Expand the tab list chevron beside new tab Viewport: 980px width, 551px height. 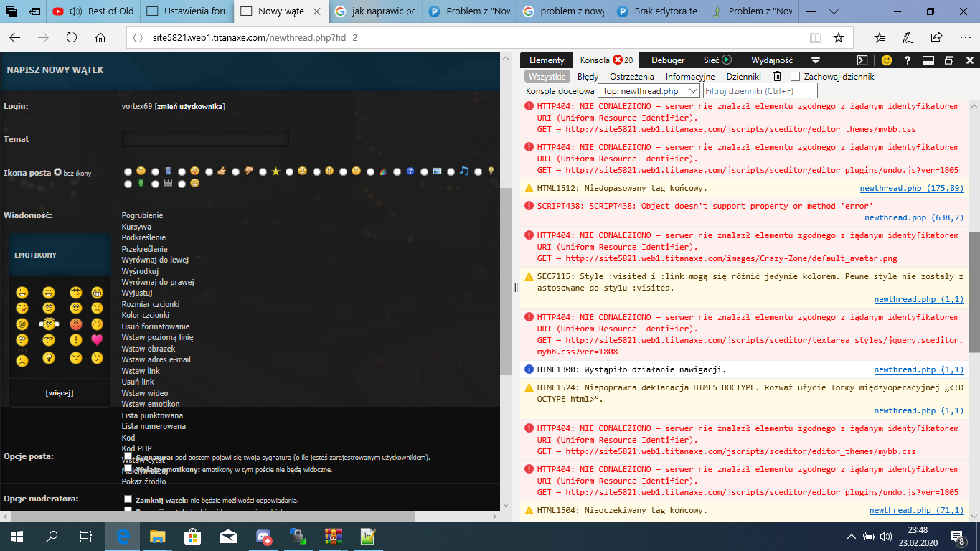[x=833, y=12]
